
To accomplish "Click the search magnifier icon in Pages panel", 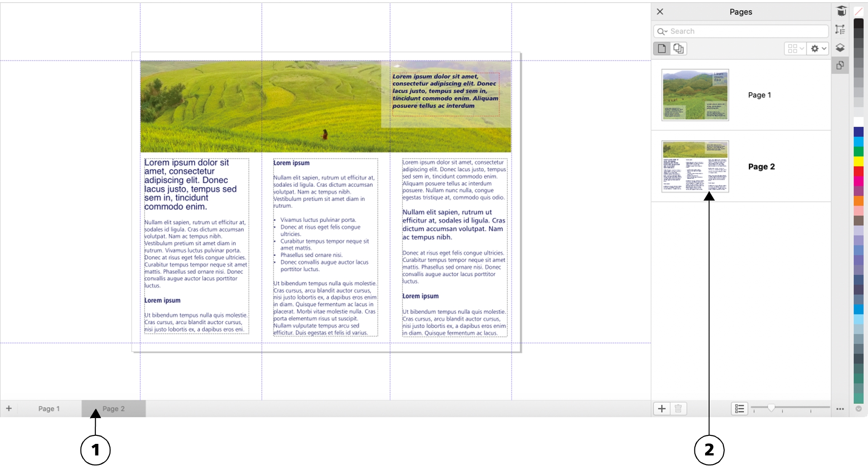I will tap(662, 31).
